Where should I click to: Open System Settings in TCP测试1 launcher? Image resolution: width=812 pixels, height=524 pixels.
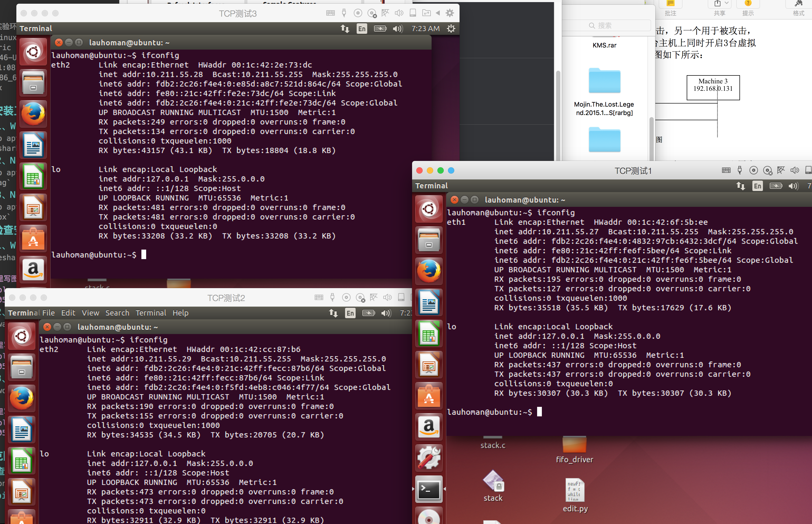429,458
